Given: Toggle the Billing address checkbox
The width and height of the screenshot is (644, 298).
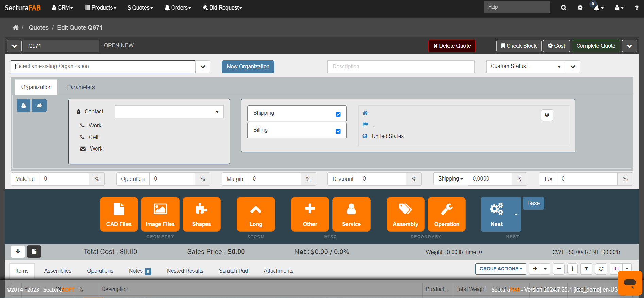Looking at the screenshot, I should 338,131.
